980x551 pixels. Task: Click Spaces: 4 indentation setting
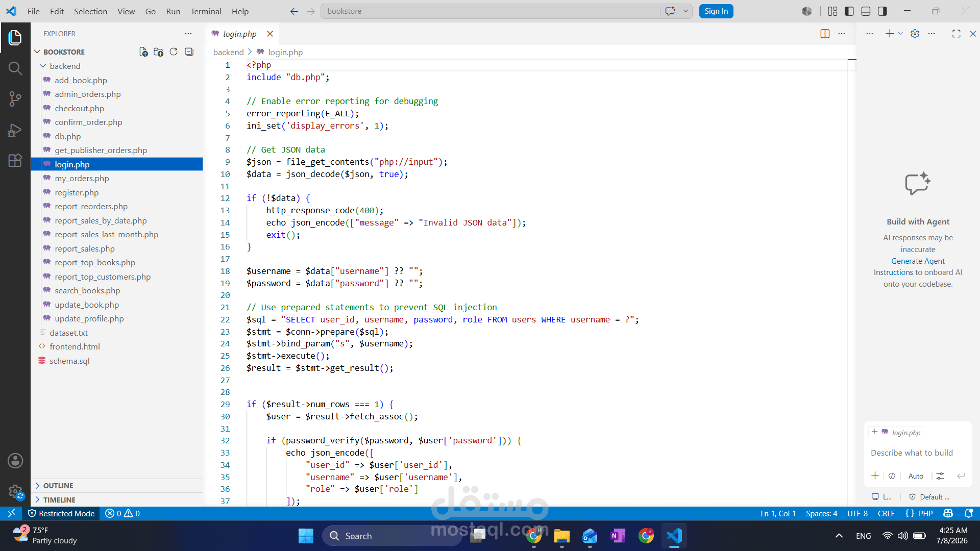821,513
